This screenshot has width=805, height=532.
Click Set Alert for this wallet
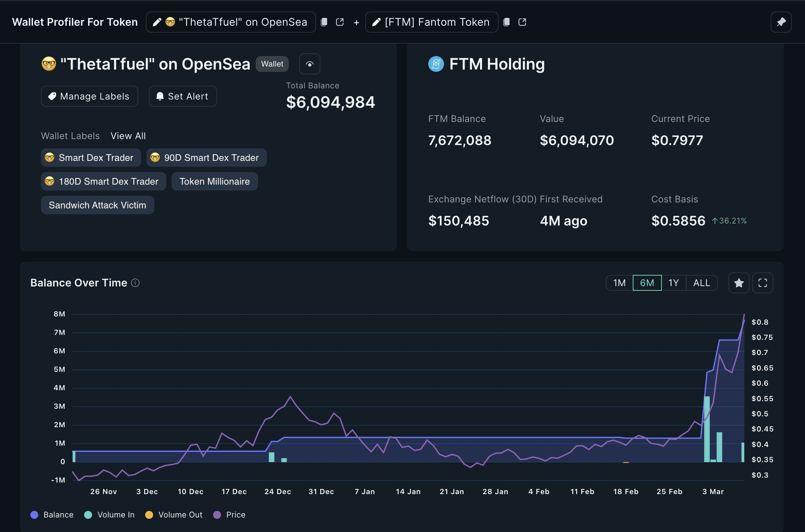click(x=182, y=96)
